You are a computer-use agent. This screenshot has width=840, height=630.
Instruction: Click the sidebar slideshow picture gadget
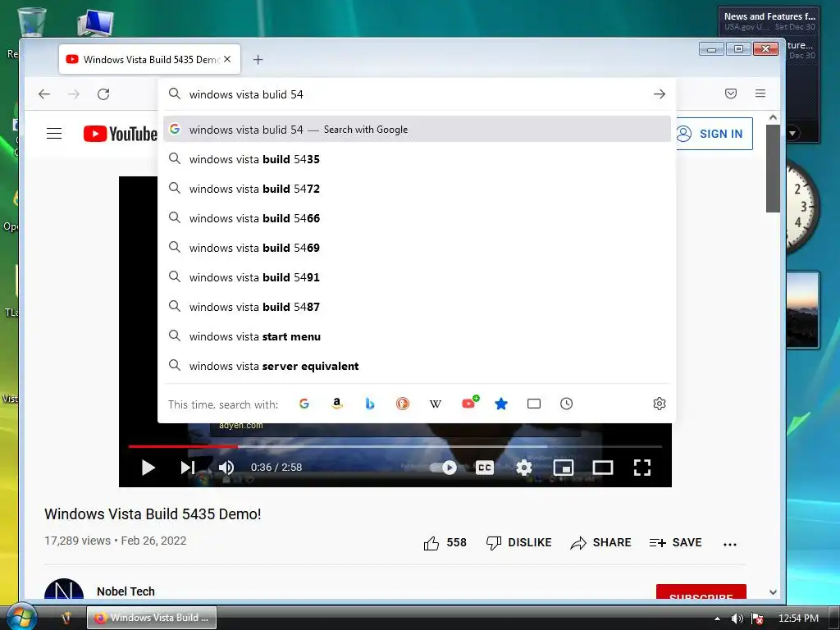(x=802, y=309)
